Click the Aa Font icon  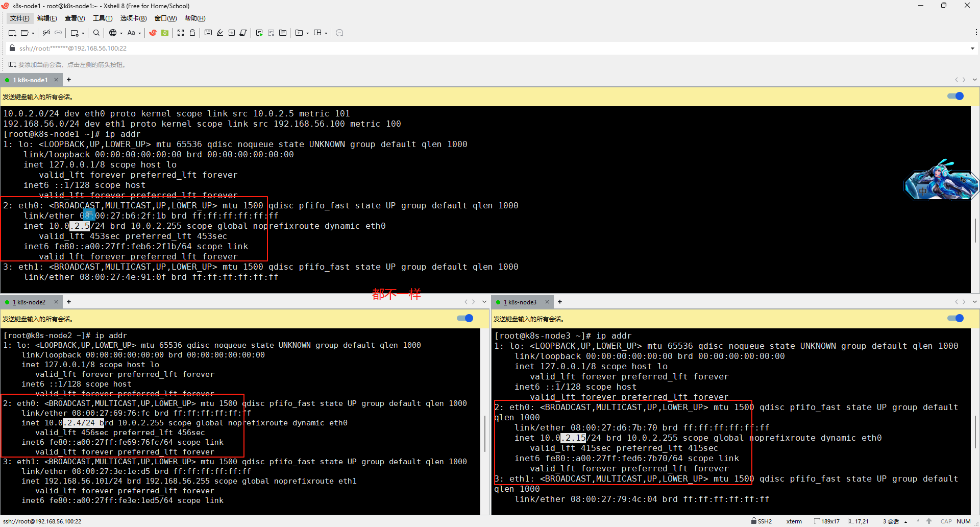tap(131, 33)
